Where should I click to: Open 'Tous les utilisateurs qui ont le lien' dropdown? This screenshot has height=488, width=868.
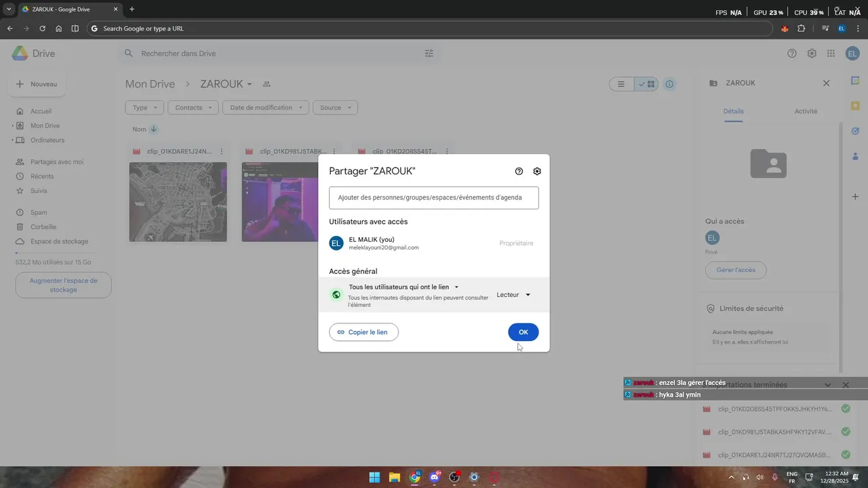tap(403, 287)
